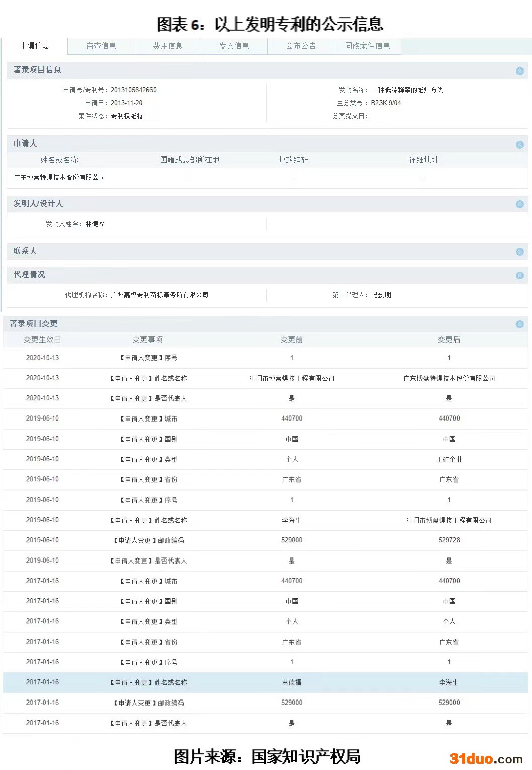Select the 发文信息 tab
This screenshot has width=532, height=770.
tap(234, 46)
